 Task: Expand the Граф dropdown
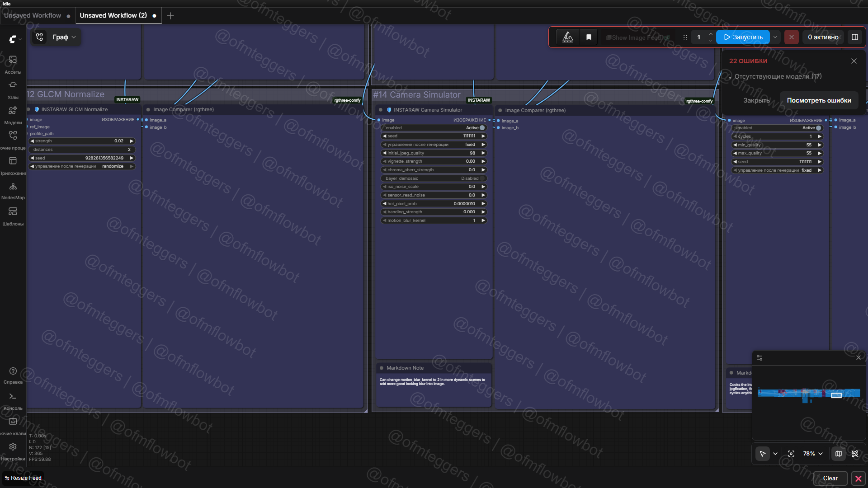coord(64,37)
